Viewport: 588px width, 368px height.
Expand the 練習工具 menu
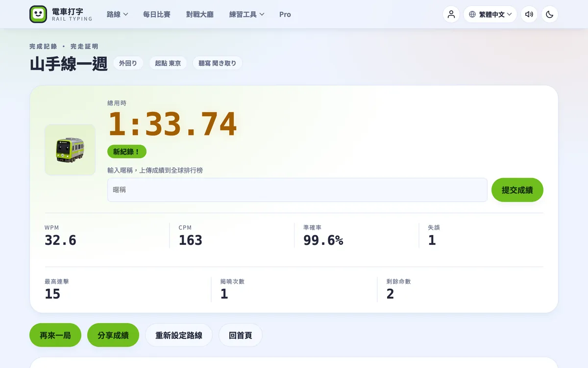click(x=246, y=14)
